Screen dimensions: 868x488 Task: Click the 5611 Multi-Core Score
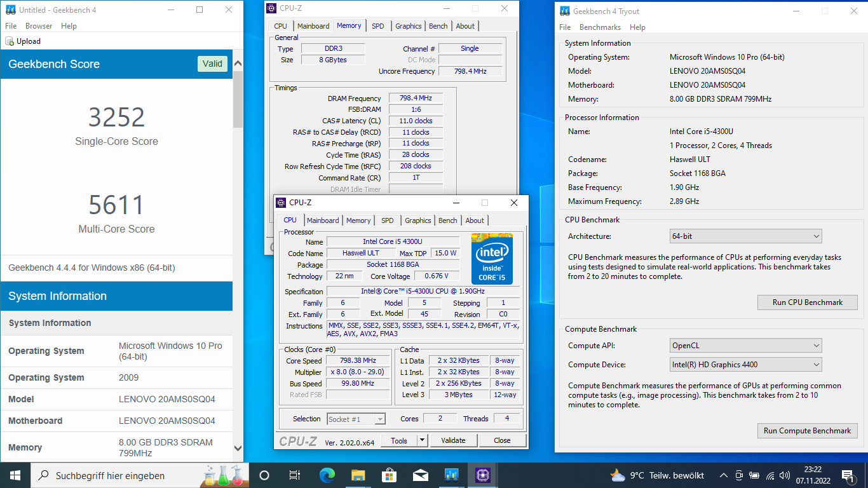click(116, 205)
